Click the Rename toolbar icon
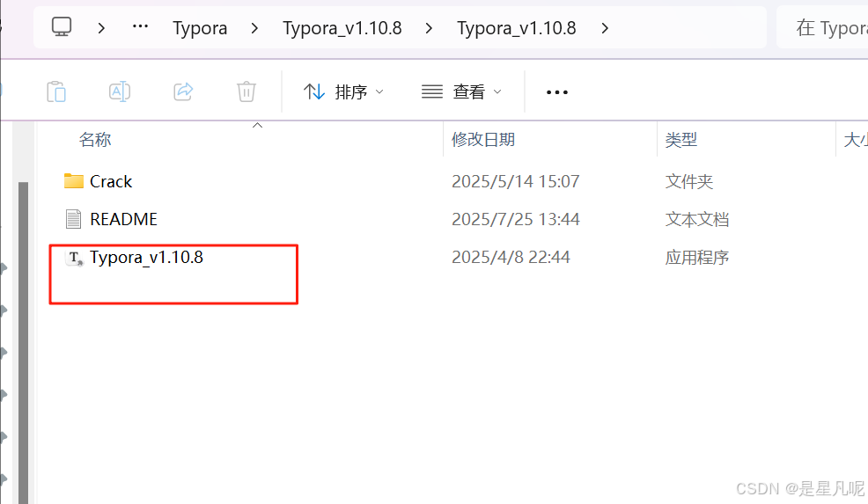Image resolution: width=868 pixels, height=504 pixels. tap(120, 91)
